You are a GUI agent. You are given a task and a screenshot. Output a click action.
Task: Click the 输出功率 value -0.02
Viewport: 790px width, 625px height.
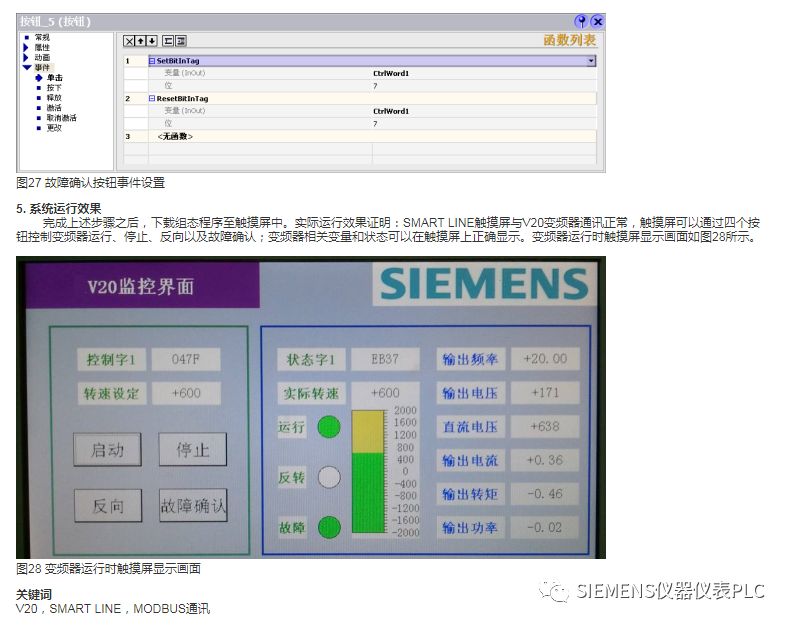point(545,527)
